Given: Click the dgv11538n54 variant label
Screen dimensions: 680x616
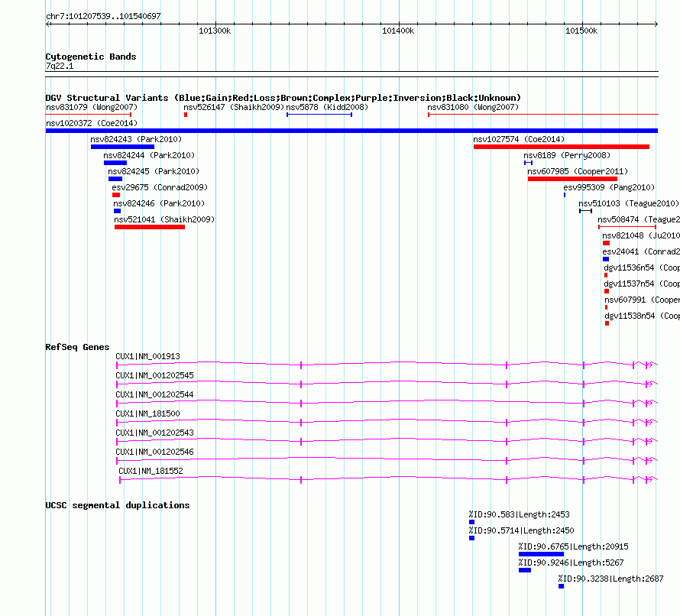Looking at the screenshot, I should tap(643, 316).
